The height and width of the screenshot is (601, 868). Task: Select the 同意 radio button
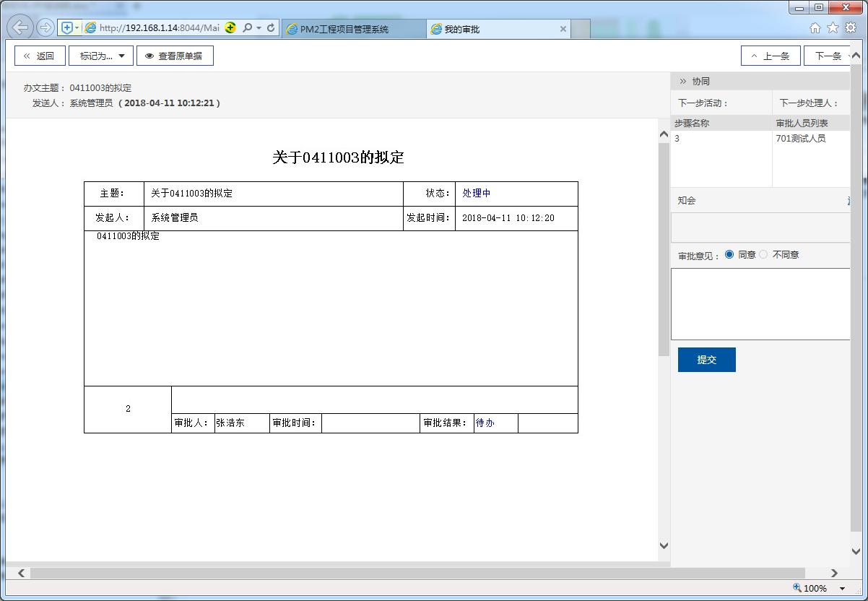click(729, 254)
